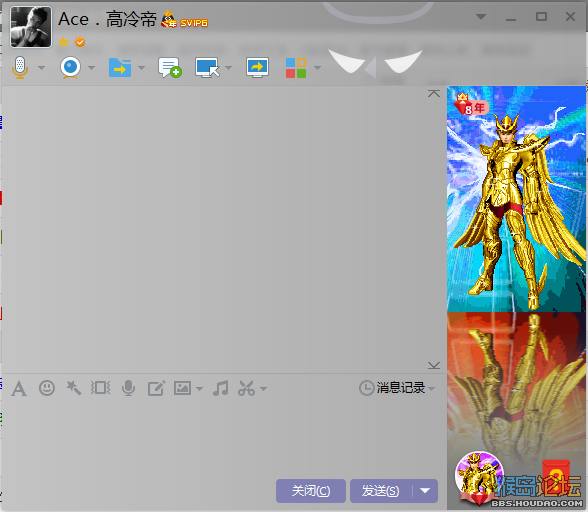Click the 8年 red diamond badge
This screenshot has width=588, height=512.
click(470, 105)
